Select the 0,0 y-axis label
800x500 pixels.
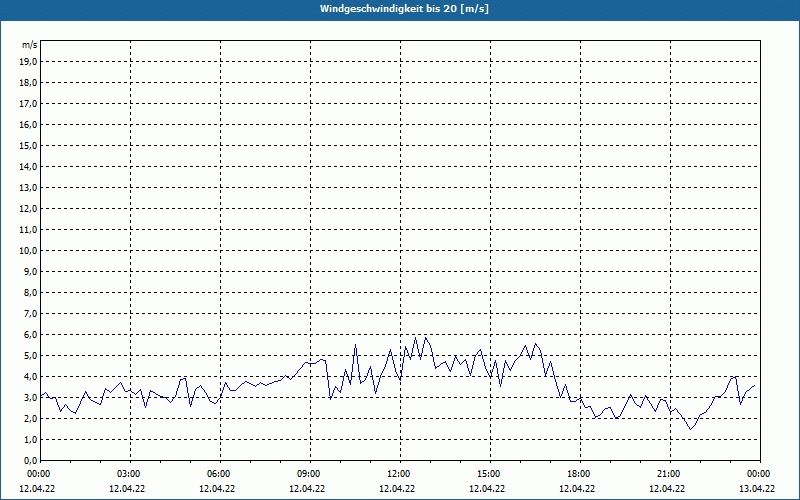tap(30, 460)
